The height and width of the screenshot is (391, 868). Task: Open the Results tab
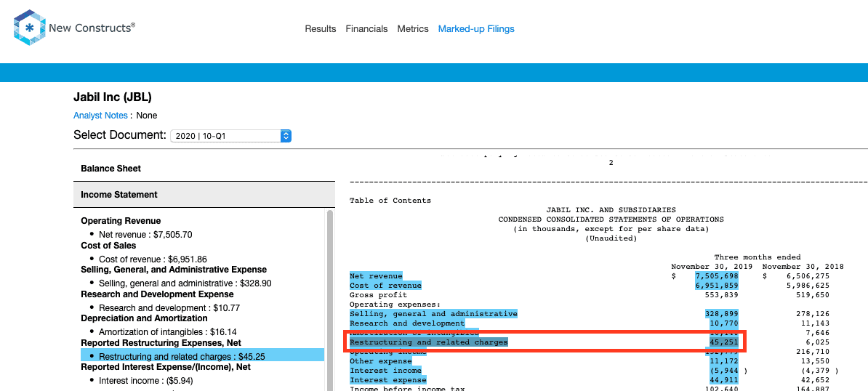(x=321, y=29)
